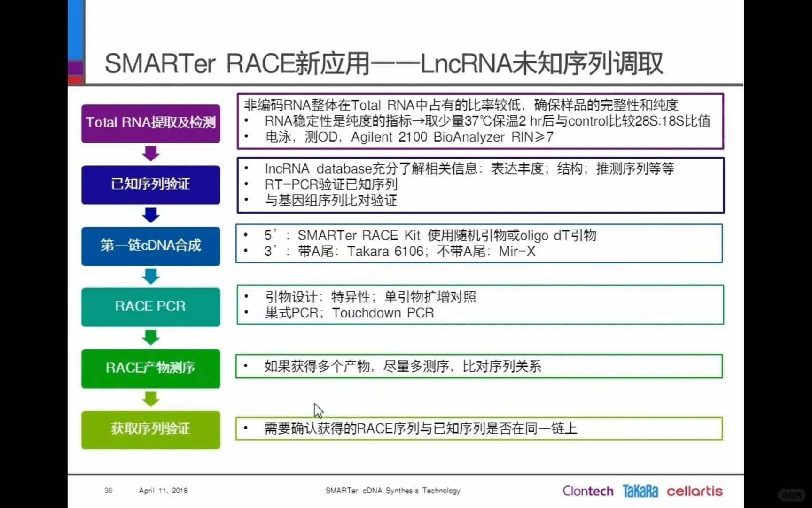Click the slide title SMARTer RACE新应用

[383, 63]
